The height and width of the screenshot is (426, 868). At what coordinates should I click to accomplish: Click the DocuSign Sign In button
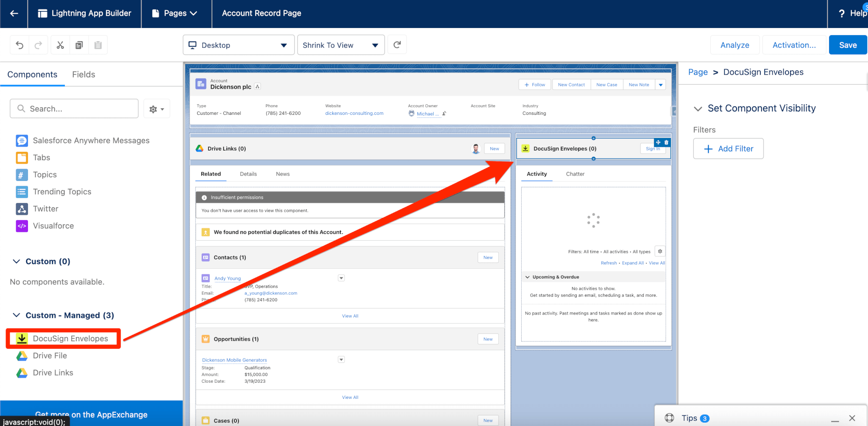[653, 149]
